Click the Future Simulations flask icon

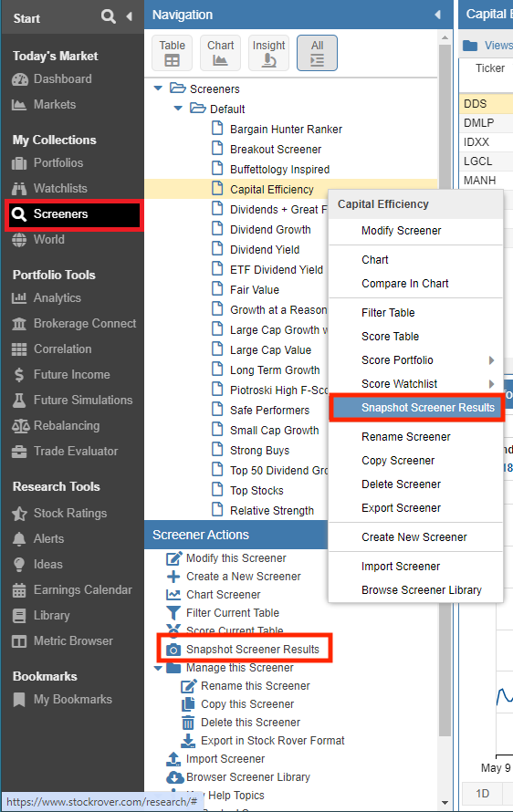(x=19, y=401)
